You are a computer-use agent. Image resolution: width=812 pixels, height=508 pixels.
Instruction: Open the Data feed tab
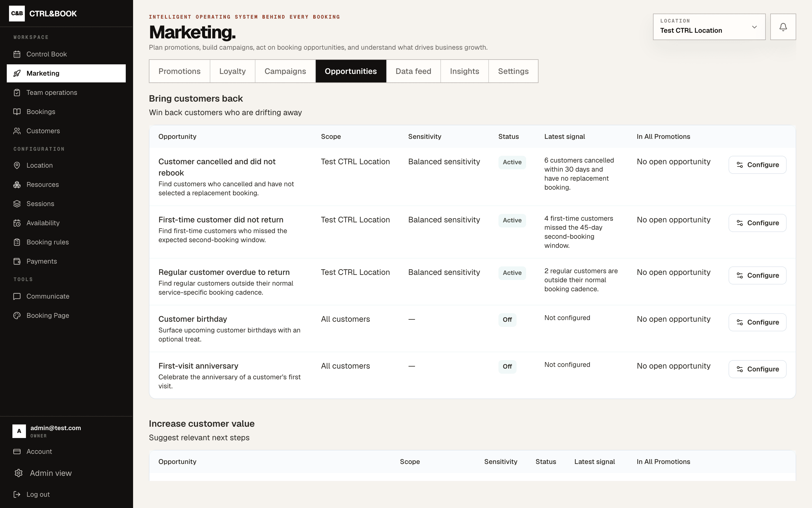(413, 71)
